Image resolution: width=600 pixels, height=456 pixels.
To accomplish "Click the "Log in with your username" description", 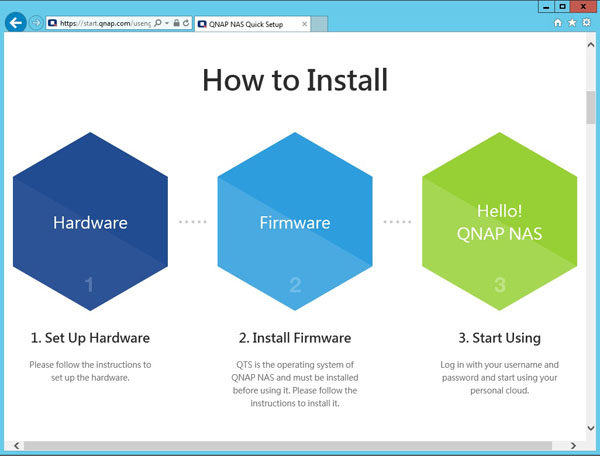I will (x=499, y=378).
